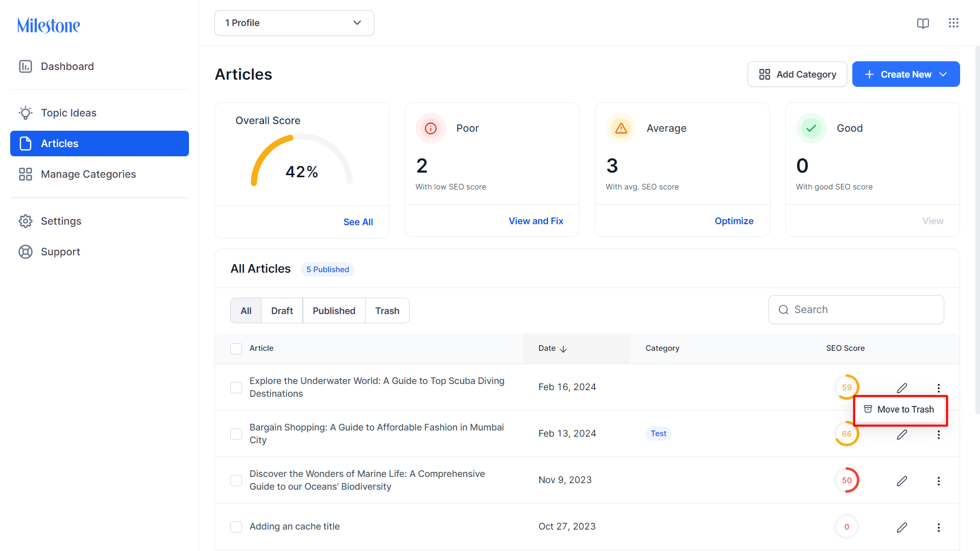The height and width of the screenshot is (551, 980).
Task: Click the 42% Overall Score gauge
Action: (x=302, y=161)
